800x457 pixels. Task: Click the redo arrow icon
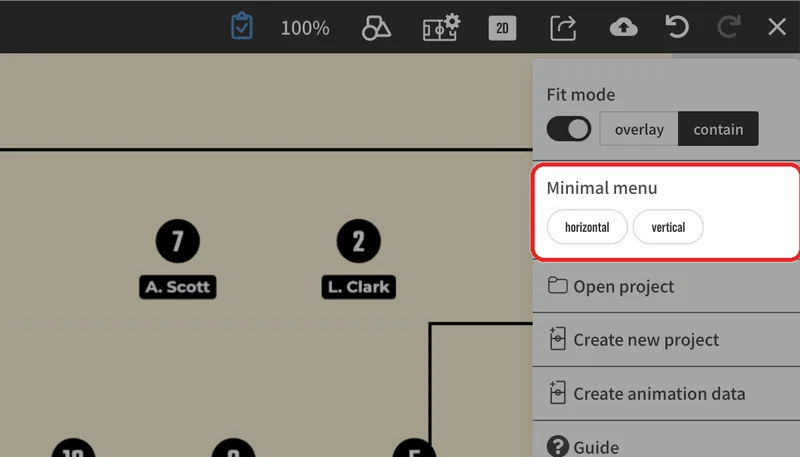[729, 27]
